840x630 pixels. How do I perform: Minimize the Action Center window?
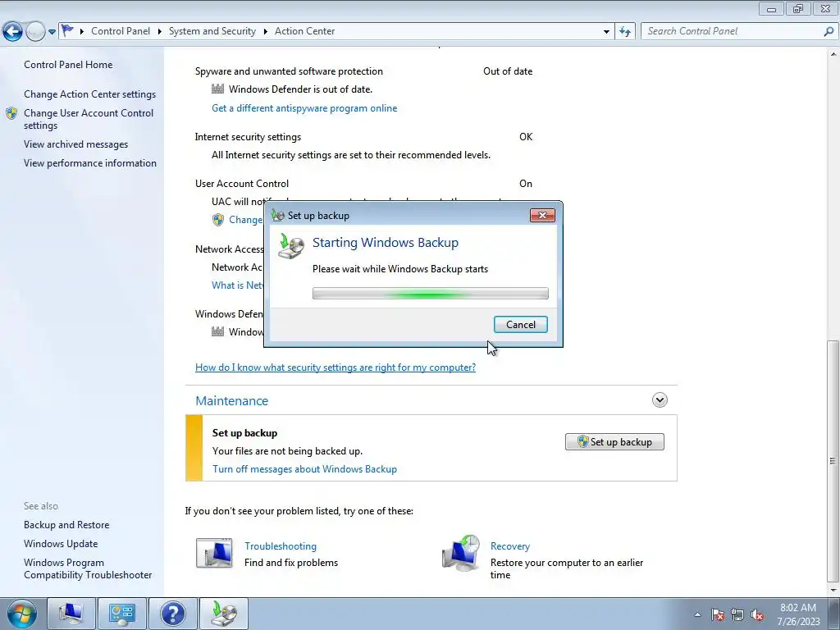pos(771,8)
